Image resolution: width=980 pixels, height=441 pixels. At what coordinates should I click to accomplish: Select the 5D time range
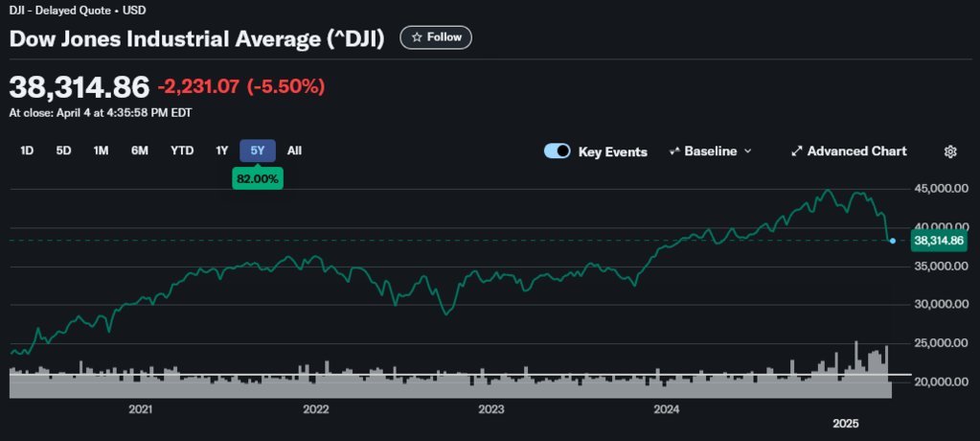(x=64, y=151)
